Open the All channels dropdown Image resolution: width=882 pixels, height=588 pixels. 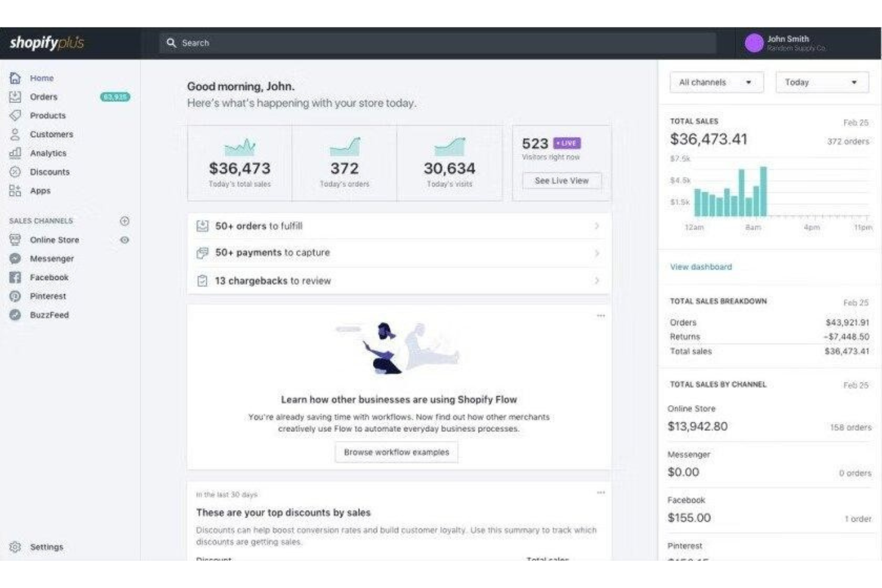click(716, 82)
